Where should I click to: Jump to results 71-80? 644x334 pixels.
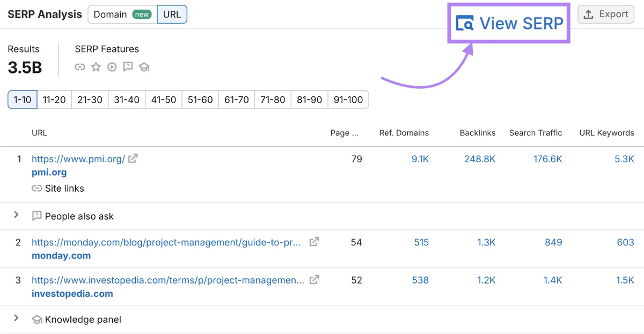273,100
